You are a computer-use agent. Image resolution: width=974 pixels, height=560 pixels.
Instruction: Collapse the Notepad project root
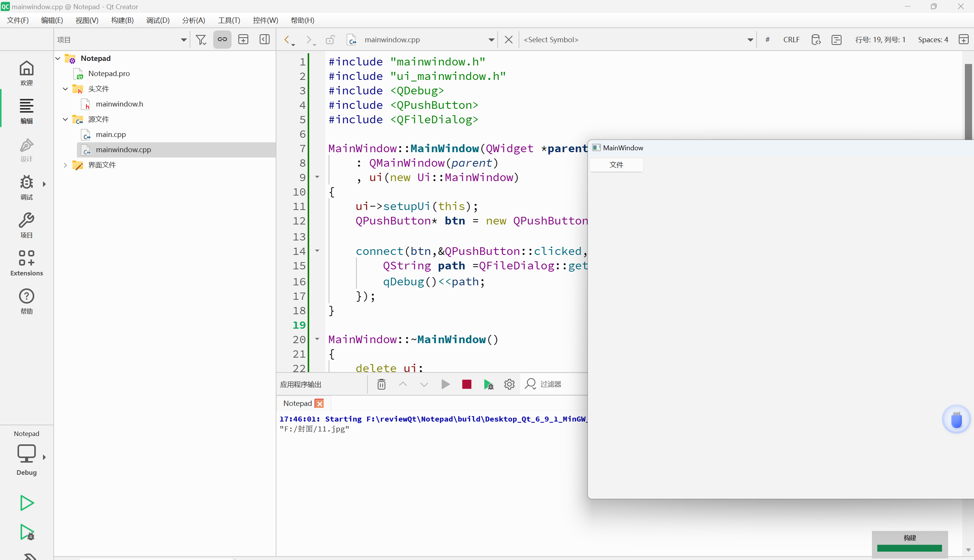(58, 59)
